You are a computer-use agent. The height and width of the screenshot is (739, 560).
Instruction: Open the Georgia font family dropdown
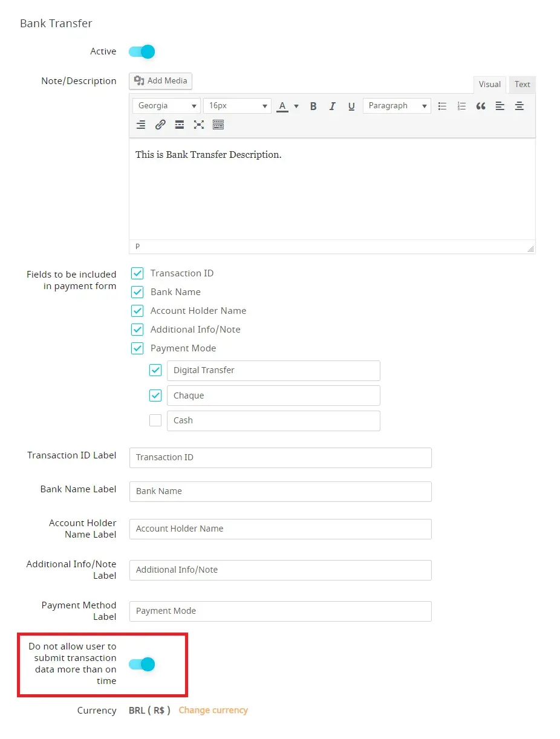point(166,106)
